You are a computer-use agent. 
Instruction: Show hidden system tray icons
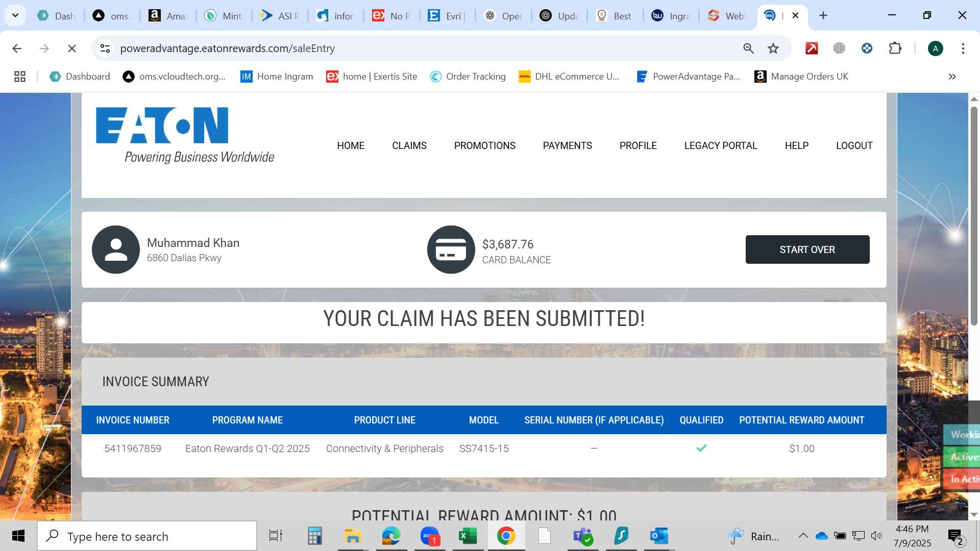[803, 536]
